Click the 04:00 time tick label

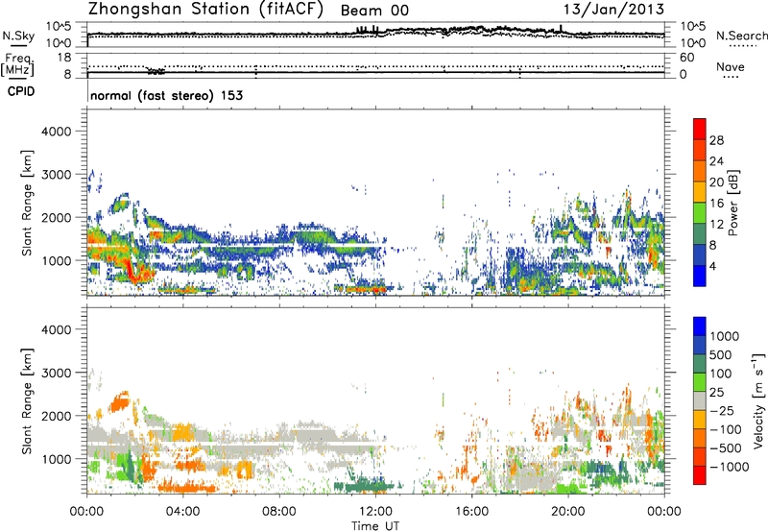click(x=182, y=512)
